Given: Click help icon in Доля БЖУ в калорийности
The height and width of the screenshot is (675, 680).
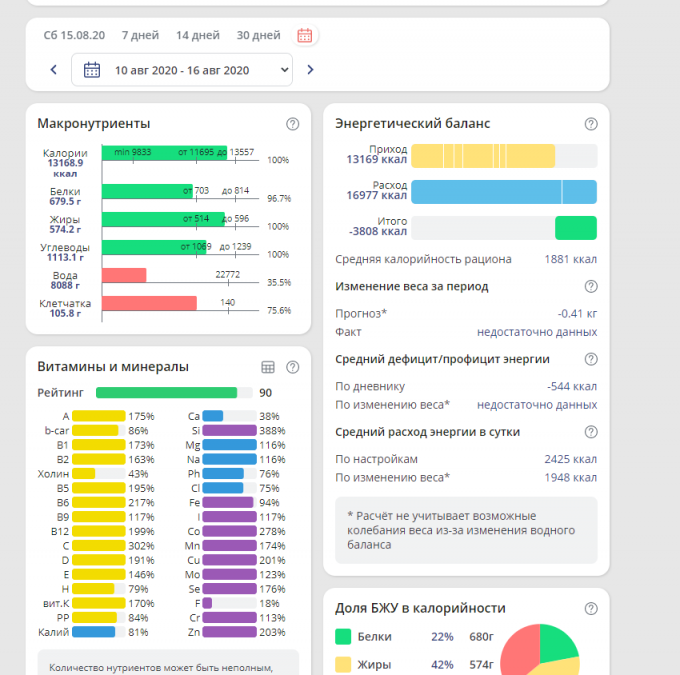Looking at the screenshot, I should [x=591, y=608].
